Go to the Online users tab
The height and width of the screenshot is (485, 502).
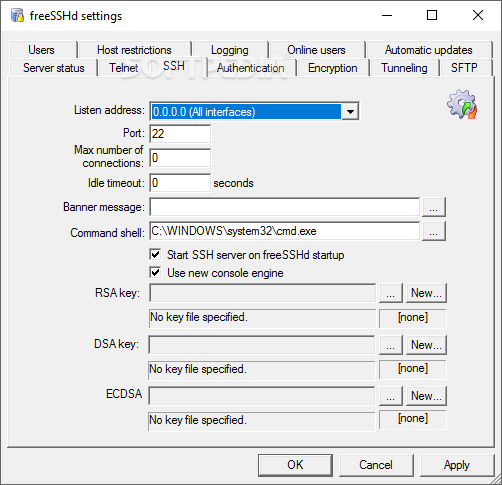[x=316, y=50]
